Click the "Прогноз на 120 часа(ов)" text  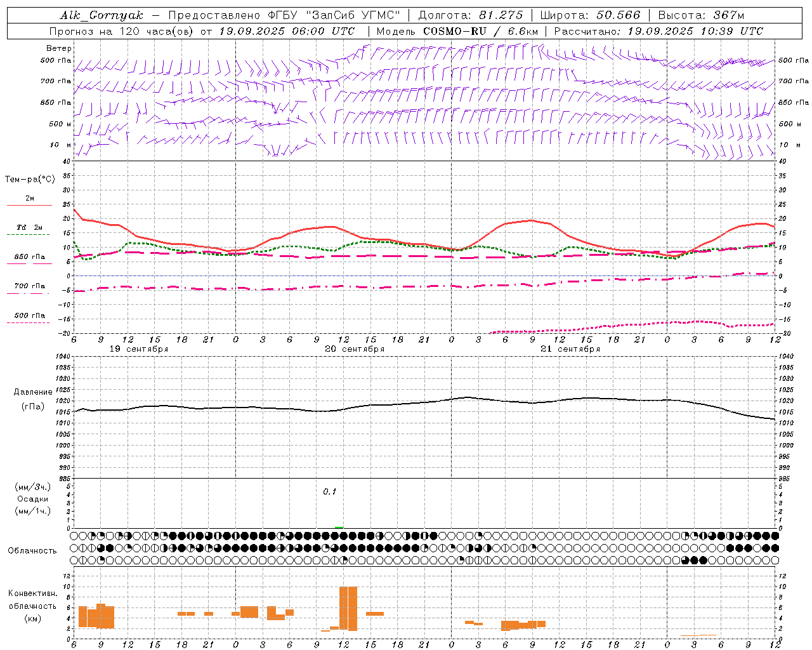[x=122, y=31]
